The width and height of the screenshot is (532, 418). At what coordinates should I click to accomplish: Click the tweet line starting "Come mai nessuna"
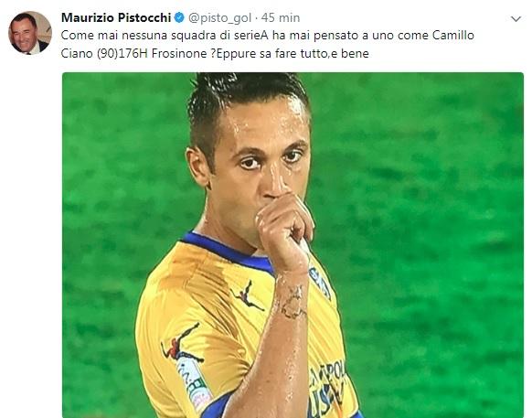coord(267,36)
